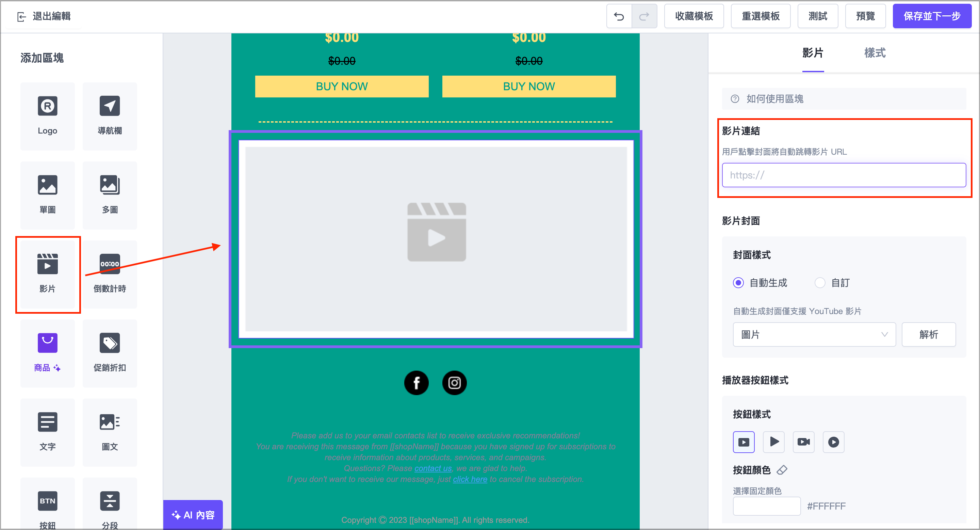
Task: Select the 自動生成 cover option
Action: (738, 283)
